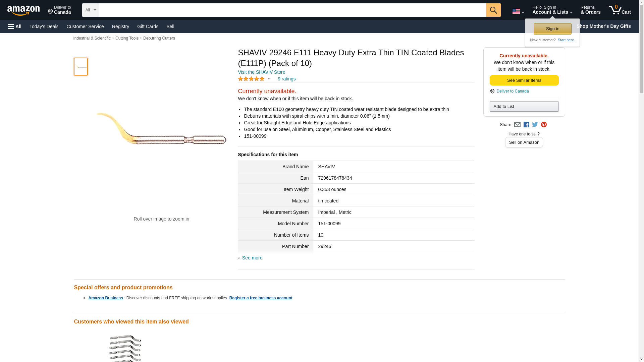
Task: Go to the Amazon logo home
Action: pyautogui.click(x=23, y=11)
